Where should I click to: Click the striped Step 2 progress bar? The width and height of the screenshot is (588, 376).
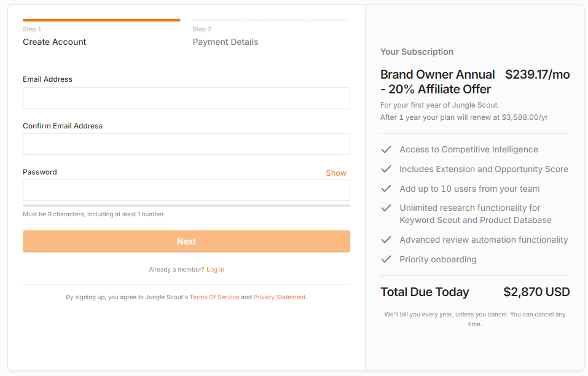coord(272,20)
